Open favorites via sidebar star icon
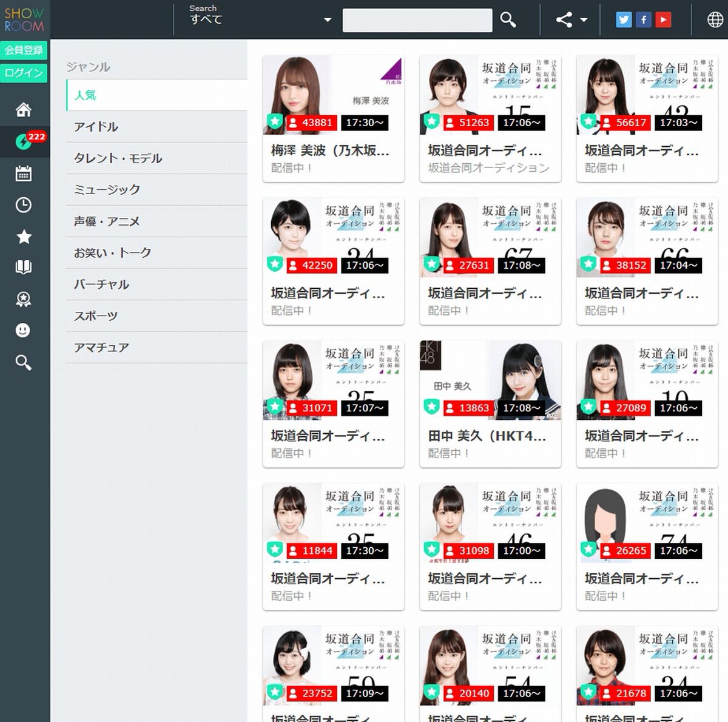Viewport: 728px width, 722px height. 24,237
